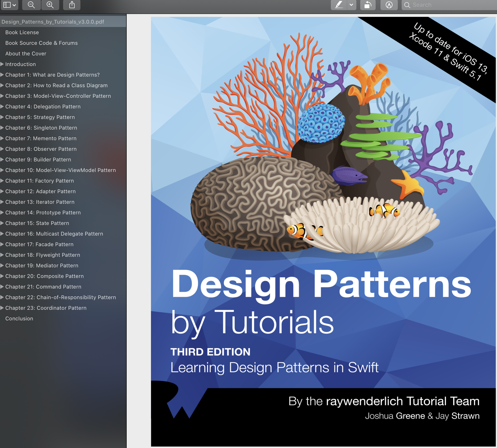The width and height of the screenshot is (497, 448).
Task: Expand Chapter 6: Singleton Pattern triangle
Action: (x=2, y=127)
